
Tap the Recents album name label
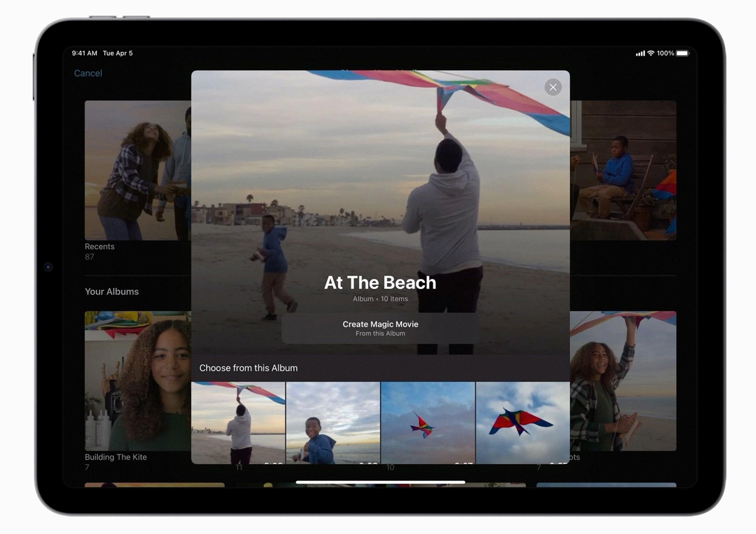(99, 247)
